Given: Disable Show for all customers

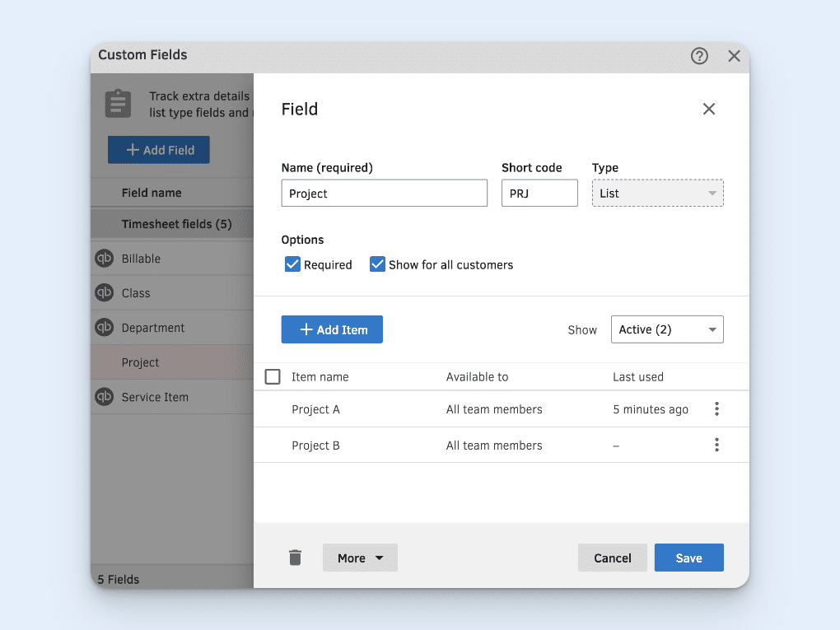Looking at the screenshot, I should [x=377, y=264].
